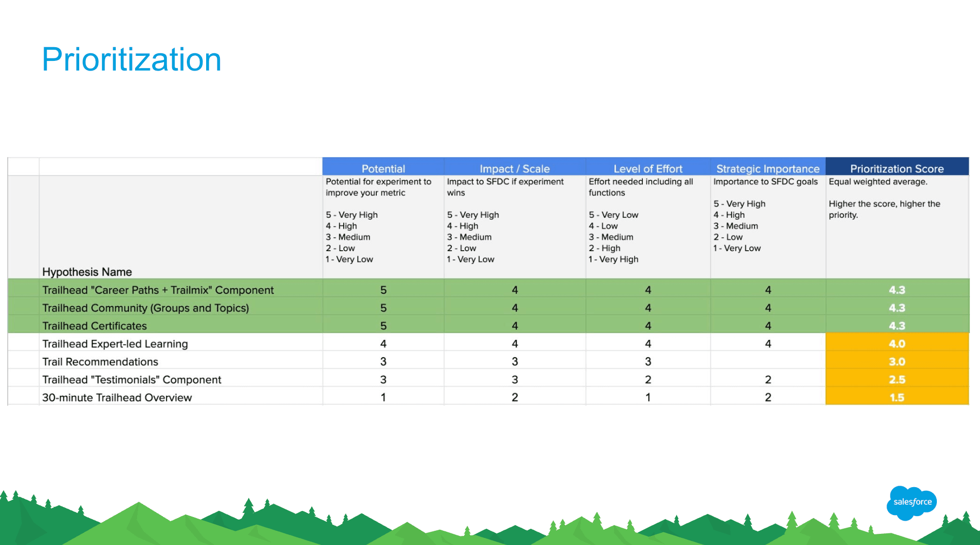Click the Potential scale description cell
This screenshot has width=980, height=545.
(383, 227)
